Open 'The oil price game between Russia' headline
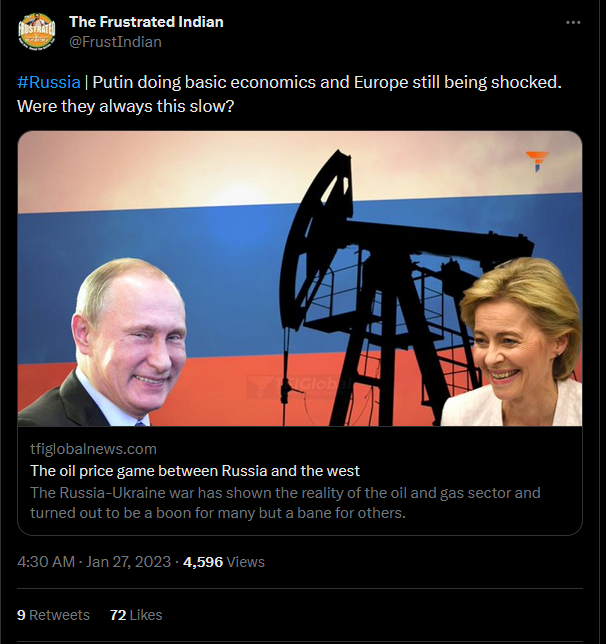This screenshot has width=606, height=644. 195,471
